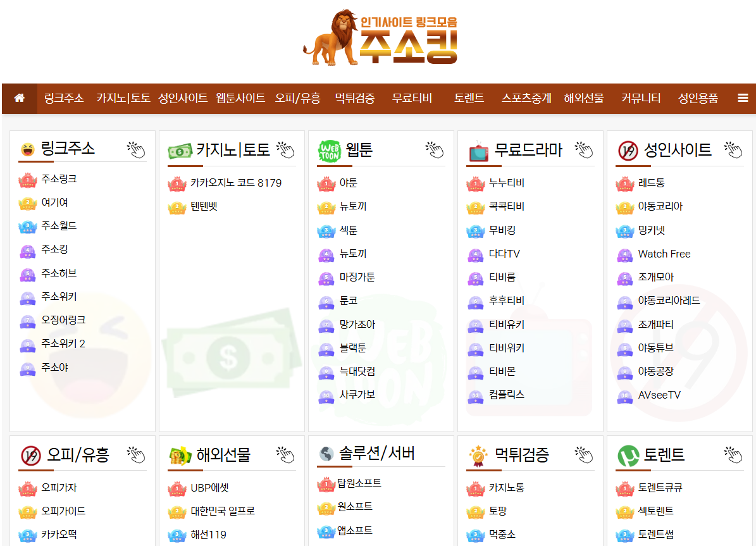Viewport: 756px width, 546px height.
Task: Click the 19 prohibited icon beside 오피/유흥
Action: tap(31, 456)
